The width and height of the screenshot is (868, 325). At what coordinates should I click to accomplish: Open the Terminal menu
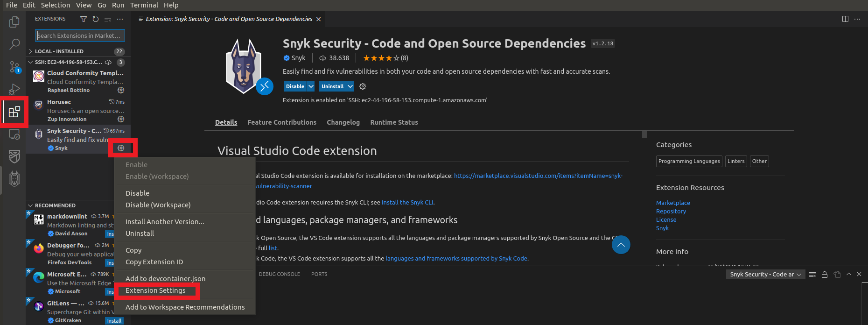(x=144, y=5)
